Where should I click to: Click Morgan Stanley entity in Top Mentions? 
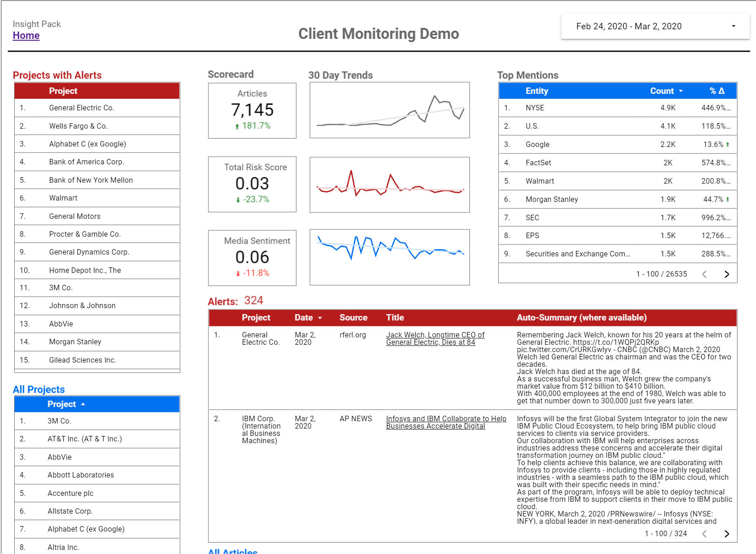point(552,200)
